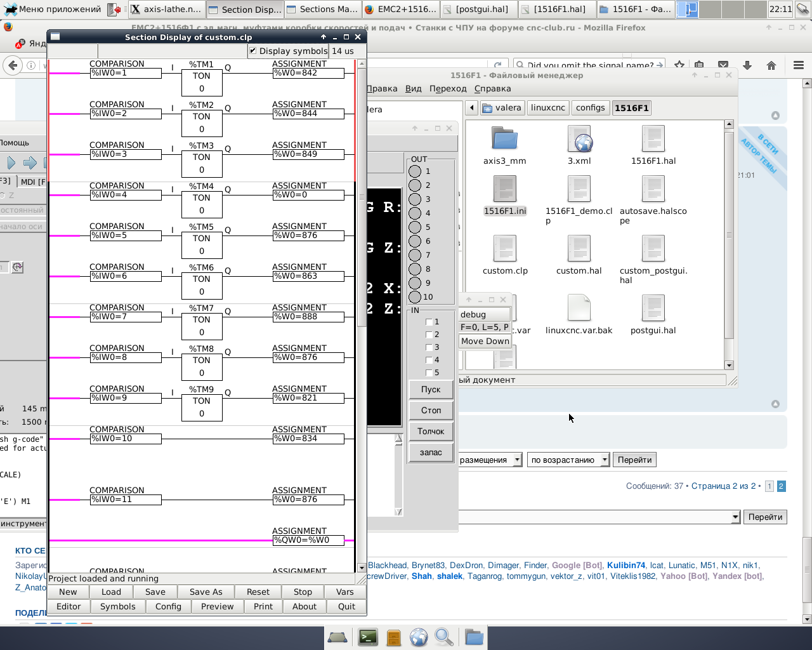Click the file manager vertical scrollbar

pyautogui.click(x=729, y=244)
